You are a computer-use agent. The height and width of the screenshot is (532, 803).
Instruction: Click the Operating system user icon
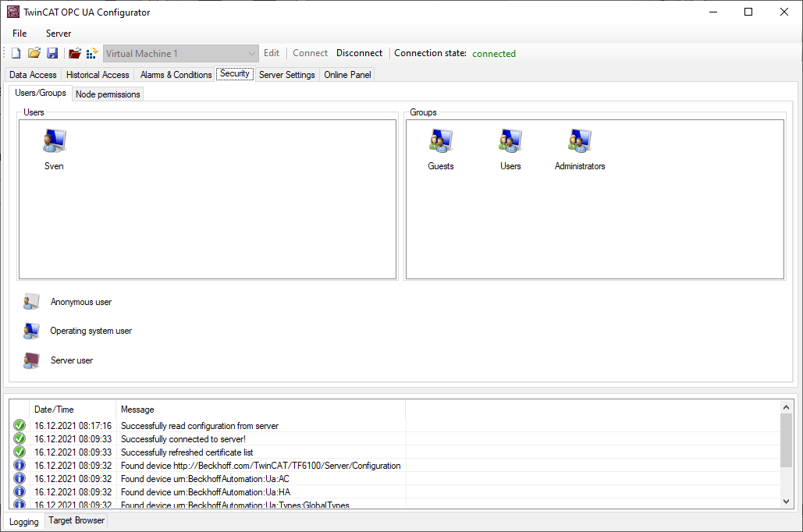31,331
